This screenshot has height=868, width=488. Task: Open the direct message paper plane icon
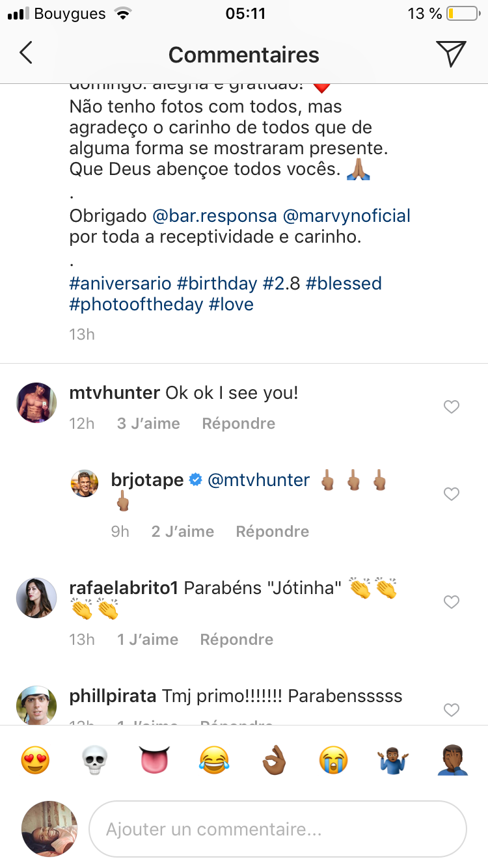(451, 53)
